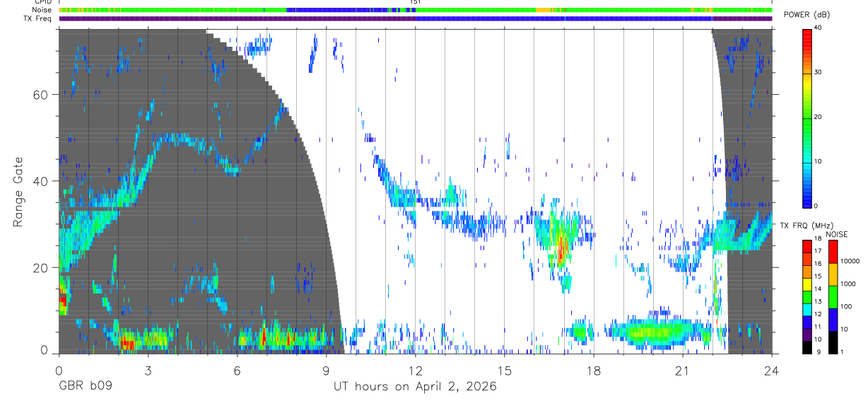The image size is (868, 401).
Task: Click the yellow segment of TX FRQ colorbar
Action: (807, 284)
